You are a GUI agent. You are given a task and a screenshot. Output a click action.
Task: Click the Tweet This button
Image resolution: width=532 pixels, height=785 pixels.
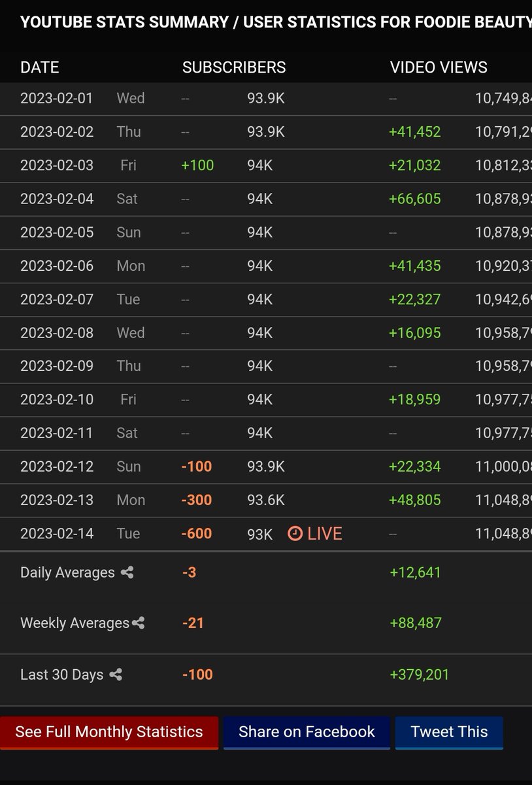[x=449, y=732]
